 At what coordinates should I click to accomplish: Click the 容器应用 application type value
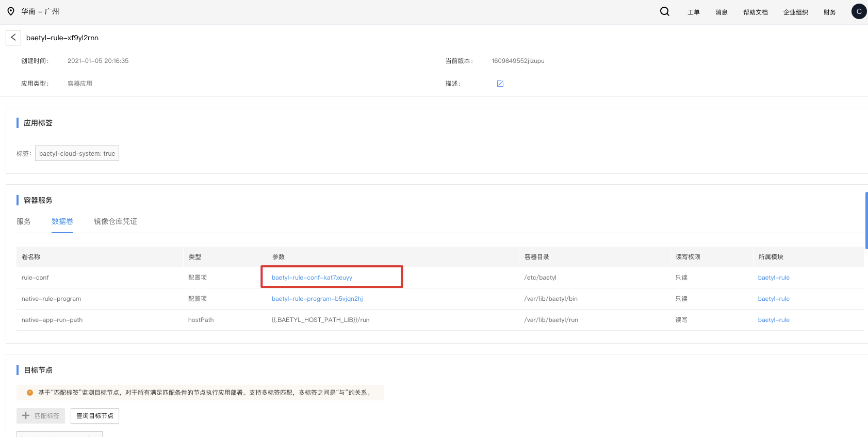point(80,84)
